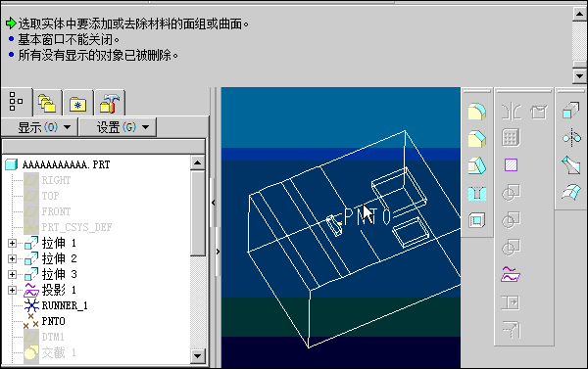Open the Connections tab with hammer icon
Screen dimensions: 588x369
[110, 103]
